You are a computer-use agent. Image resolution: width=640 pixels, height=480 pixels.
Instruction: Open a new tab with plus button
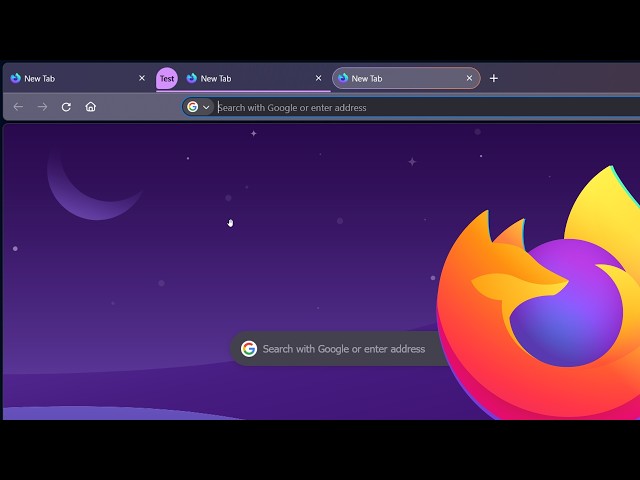pyautogui.click(x=493, y=78)
